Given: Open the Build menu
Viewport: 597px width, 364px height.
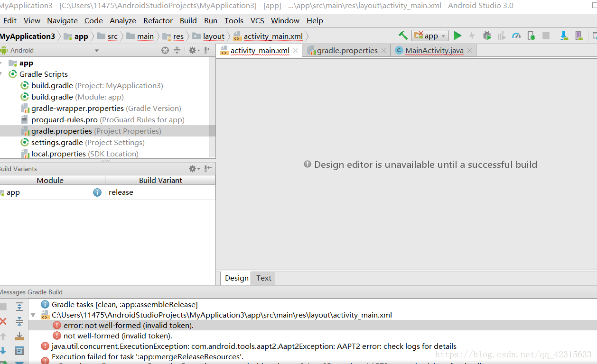Looking at the screenshot, I should 188,21.
